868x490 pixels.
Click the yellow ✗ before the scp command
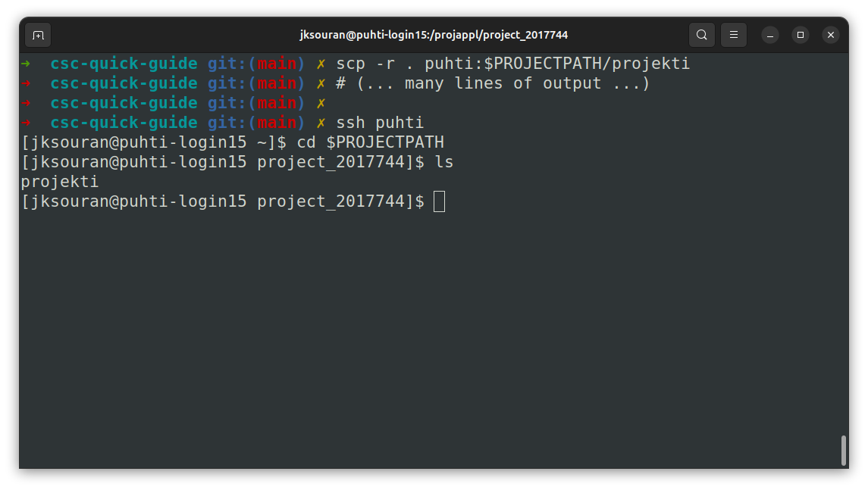(321, 64)
